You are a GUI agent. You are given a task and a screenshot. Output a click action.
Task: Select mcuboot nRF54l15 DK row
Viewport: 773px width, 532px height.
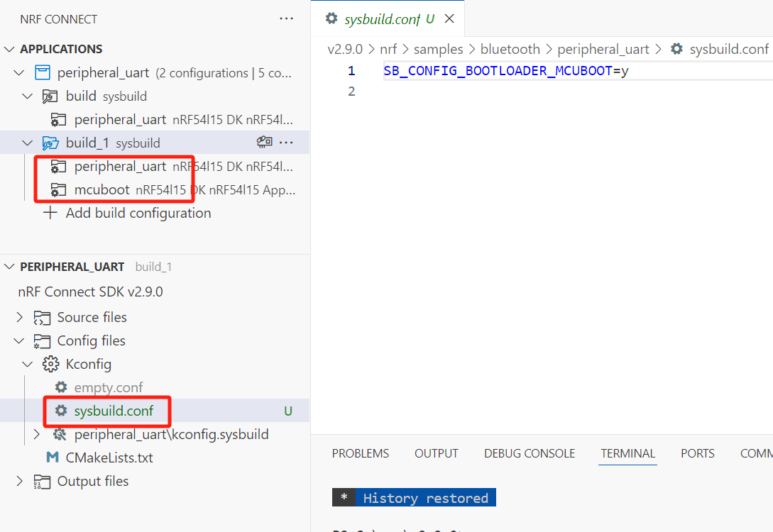pyautogui.click(x=155, y=189)
